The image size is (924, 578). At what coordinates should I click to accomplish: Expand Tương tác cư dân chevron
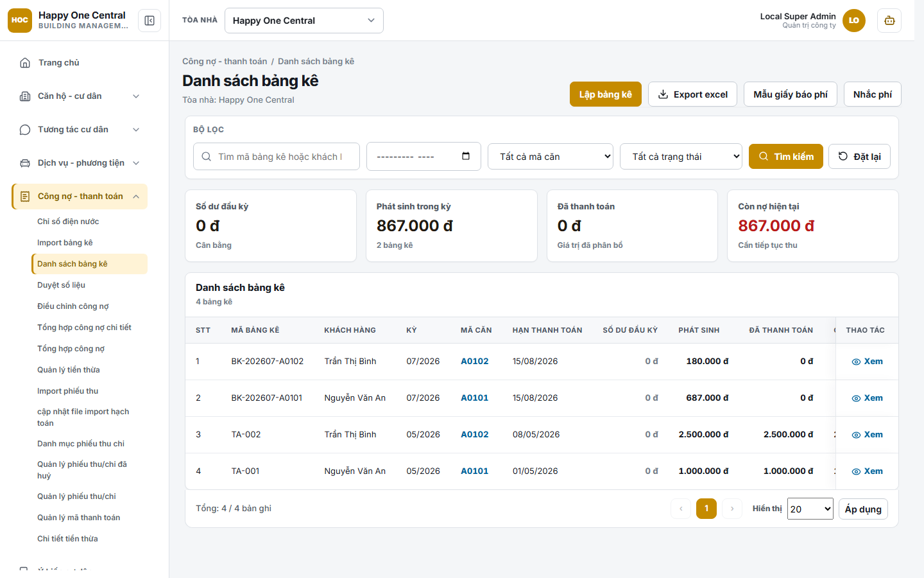coord(136,130)
